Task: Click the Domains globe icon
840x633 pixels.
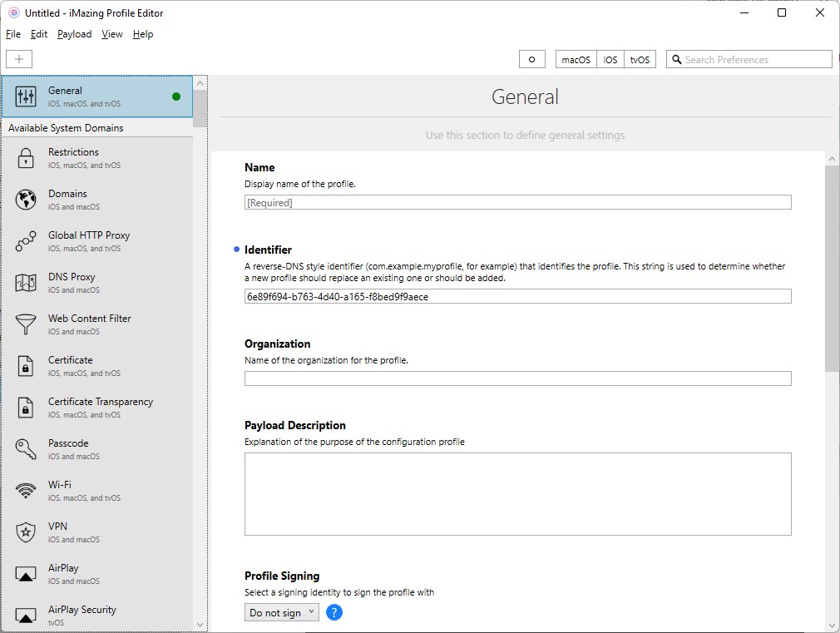Action: [x=26, y=200]
